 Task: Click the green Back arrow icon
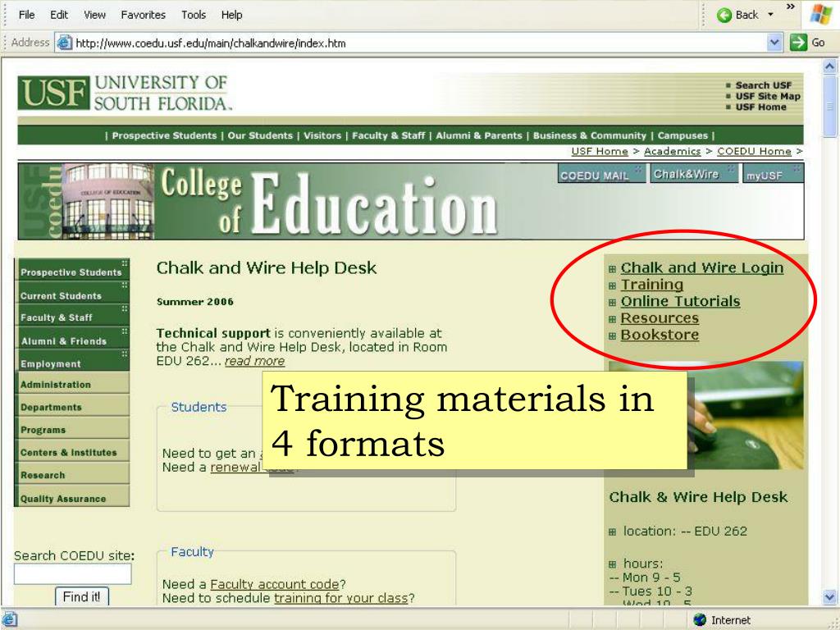coord(724,15)
